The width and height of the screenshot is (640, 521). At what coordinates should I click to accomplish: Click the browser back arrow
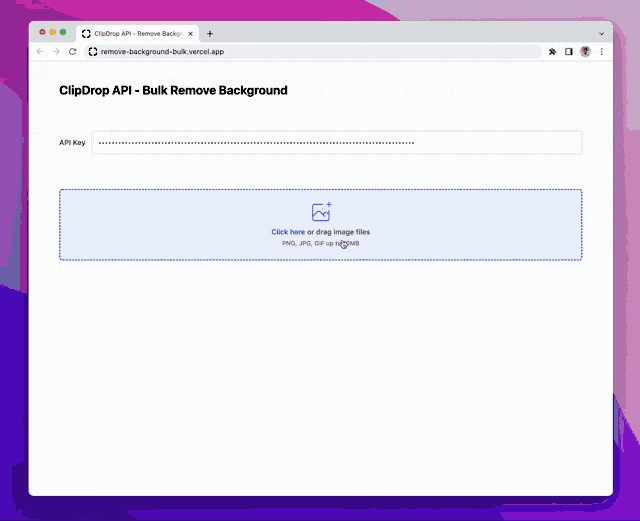pyautogui.click(x=40, y=52)
